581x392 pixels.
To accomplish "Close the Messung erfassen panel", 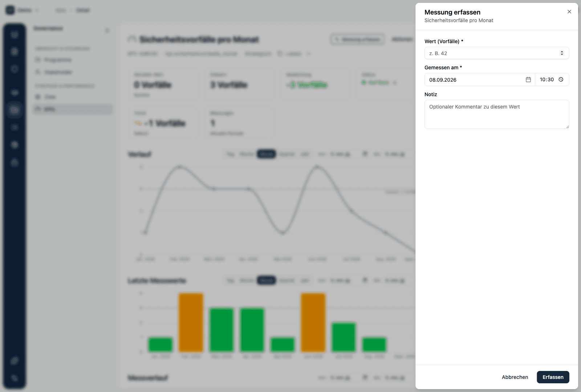I will pos(569,12).
